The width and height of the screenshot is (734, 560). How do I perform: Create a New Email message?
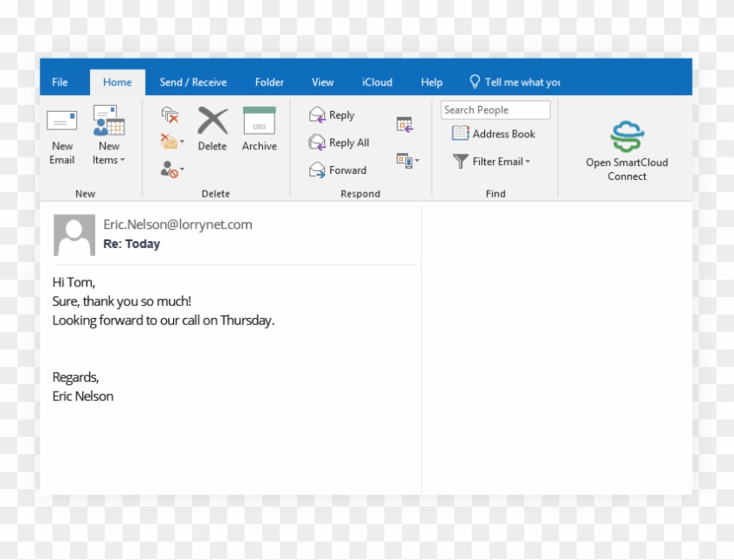(x=61, y=135)
